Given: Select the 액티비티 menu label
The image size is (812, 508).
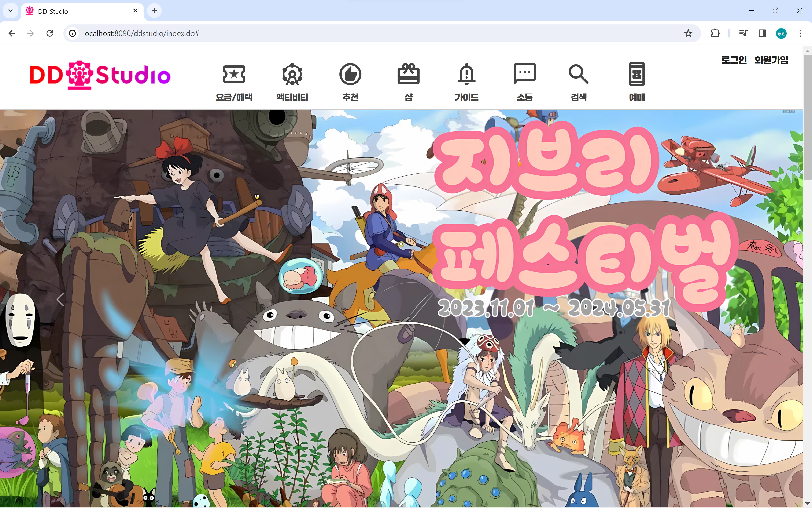Looking at the screenshot, I should (x=292, y=97).
